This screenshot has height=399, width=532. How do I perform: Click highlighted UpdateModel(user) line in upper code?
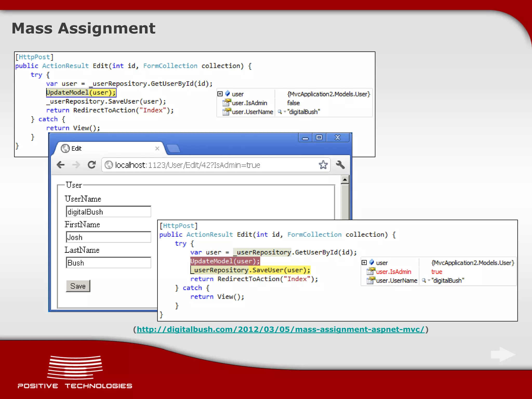click(x=81, y=92)
